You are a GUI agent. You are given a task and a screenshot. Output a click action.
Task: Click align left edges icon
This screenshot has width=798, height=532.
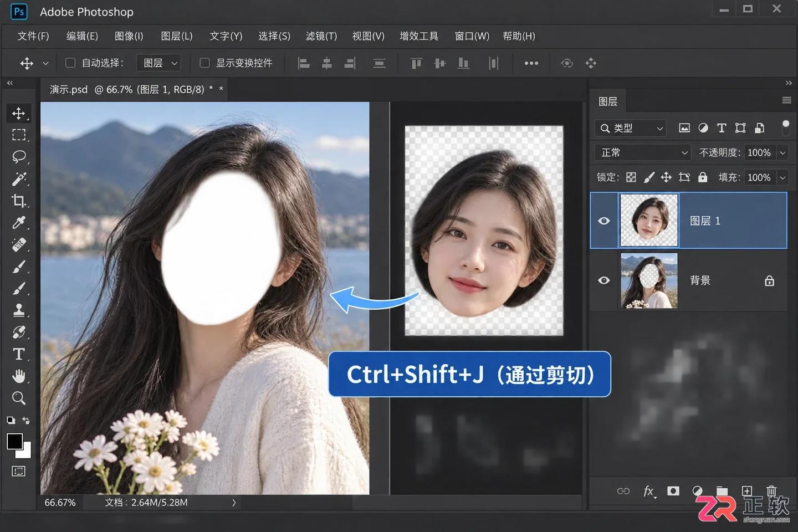[x=304, y=63]
